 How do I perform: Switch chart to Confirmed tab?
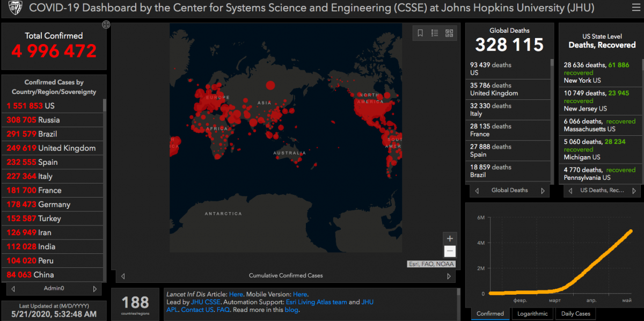pos(491,314)
